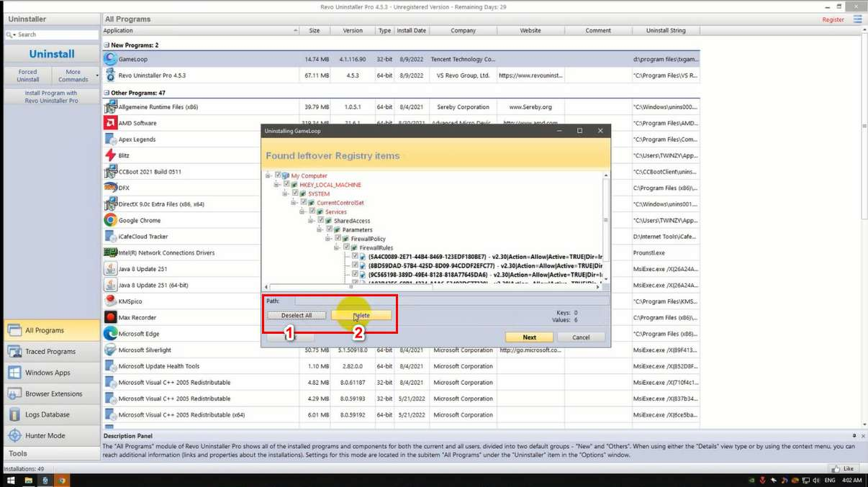Select the Blitz application icon

110,155
